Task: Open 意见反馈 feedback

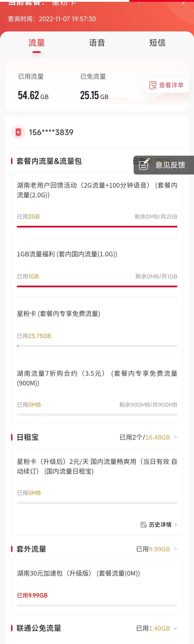Action: pos(170,165)
